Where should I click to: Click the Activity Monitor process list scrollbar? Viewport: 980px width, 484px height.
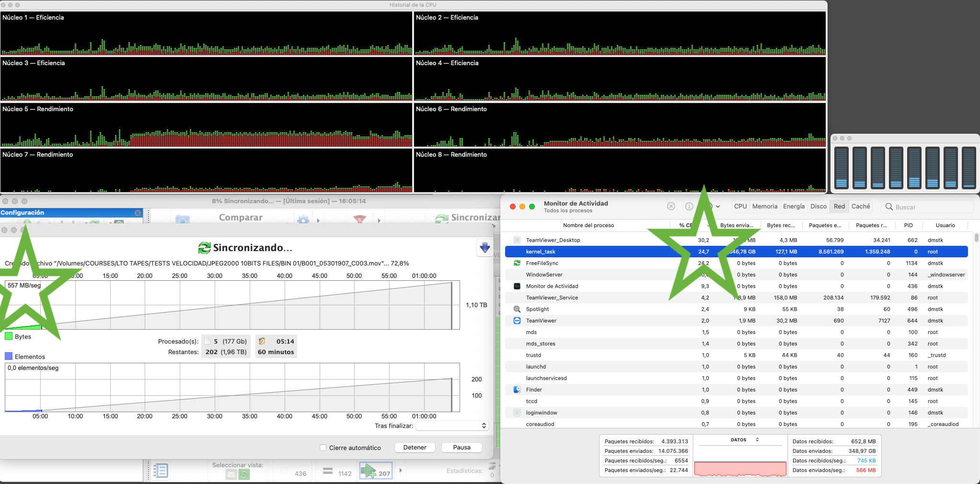point(977,238)
